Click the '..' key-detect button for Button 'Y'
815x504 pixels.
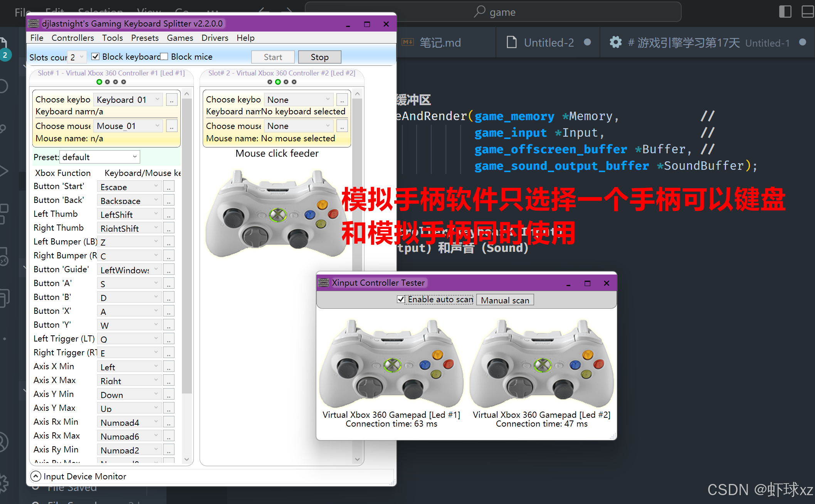(x=168, y=325)
